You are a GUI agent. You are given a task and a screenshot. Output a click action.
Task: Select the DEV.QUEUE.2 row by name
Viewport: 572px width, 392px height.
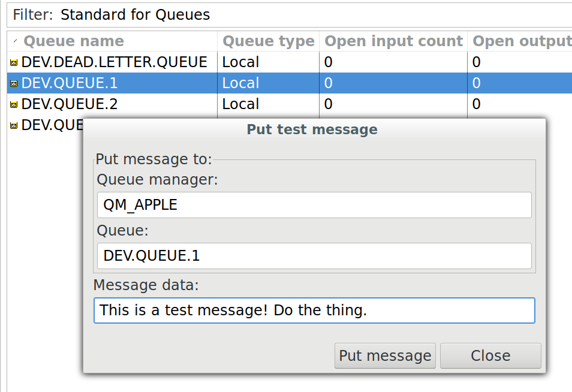pos(69,104)
